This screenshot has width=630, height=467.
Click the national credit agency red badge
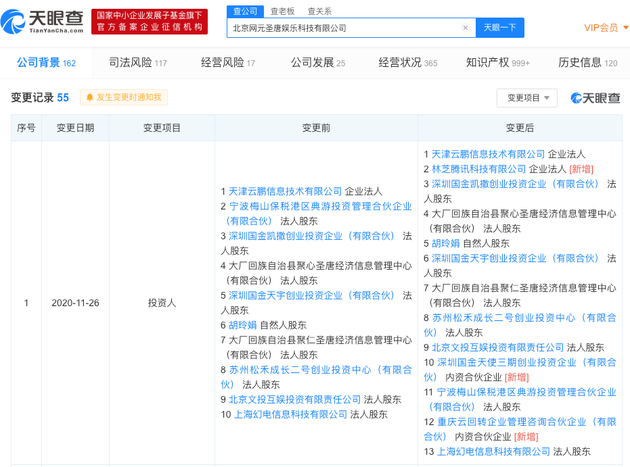pos(149,21)
